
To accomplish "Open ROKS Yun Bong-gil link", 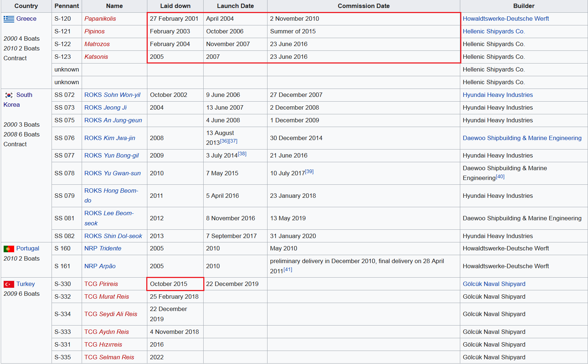I will pyautogui.click(x=111, y=156).
